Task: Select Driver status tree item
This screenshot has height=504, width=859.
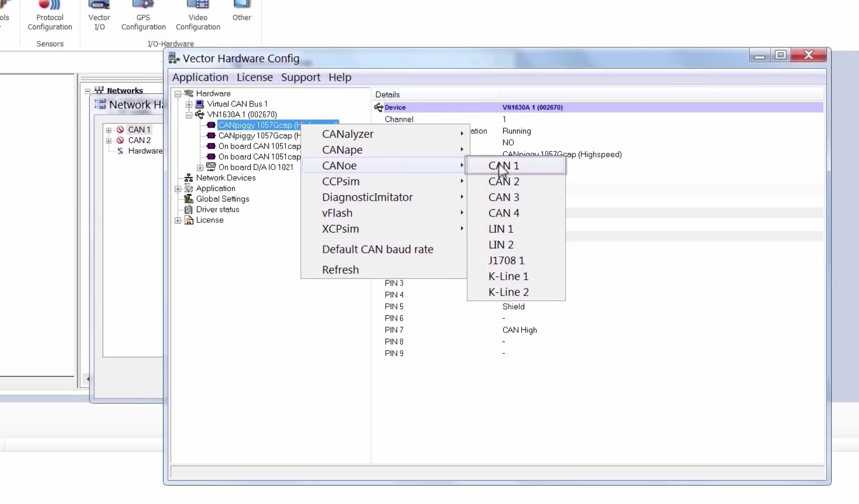Action: coord(217,209)
